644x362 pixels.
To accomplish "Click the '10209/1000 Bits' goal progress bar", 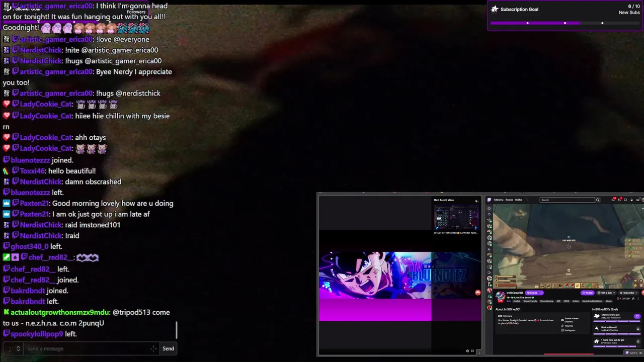I will pos(617,334).
